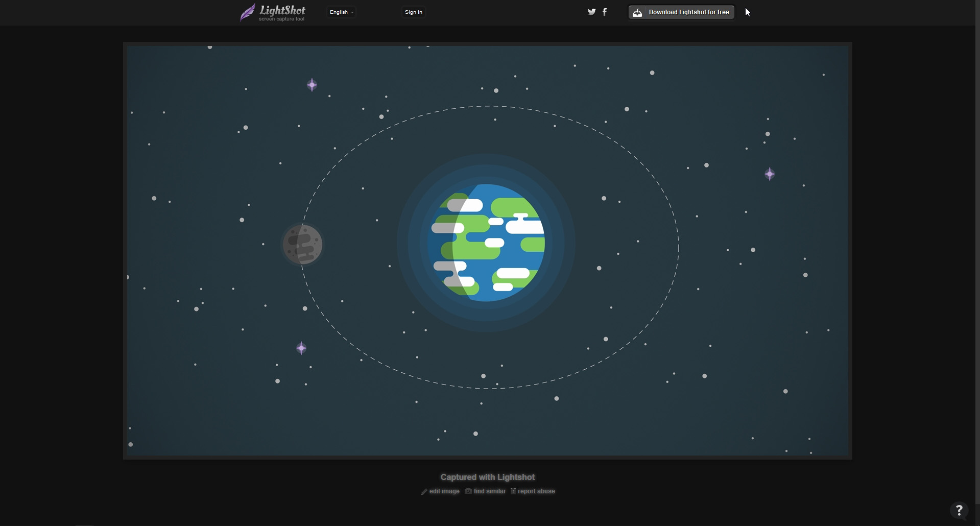Viewport: 980px width, 526px height.
Task: Click Download Lightshot for free button
Action: tap(681, 12)
